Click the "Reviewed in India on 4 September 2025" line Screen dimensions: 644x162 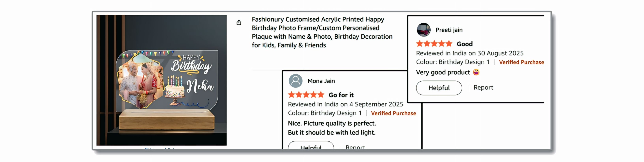345,104
